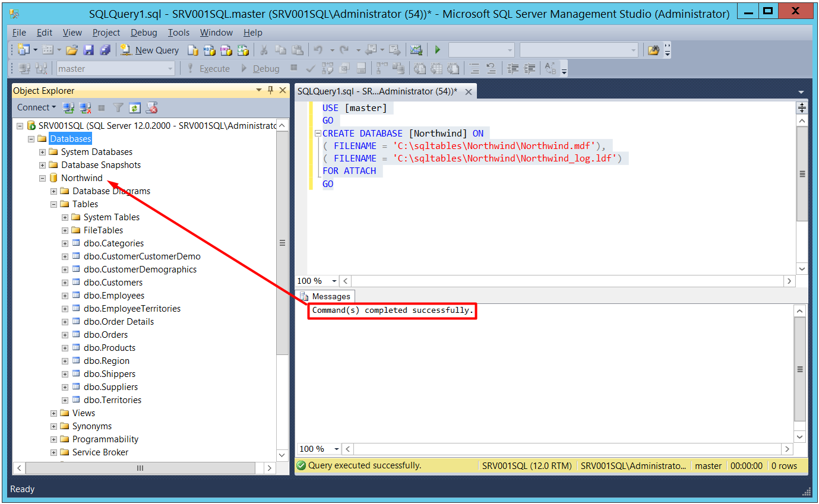The width and height of the screenshot is (819, 504).
Task: Click the Decrease Indent icon
Action: [513, 69]
